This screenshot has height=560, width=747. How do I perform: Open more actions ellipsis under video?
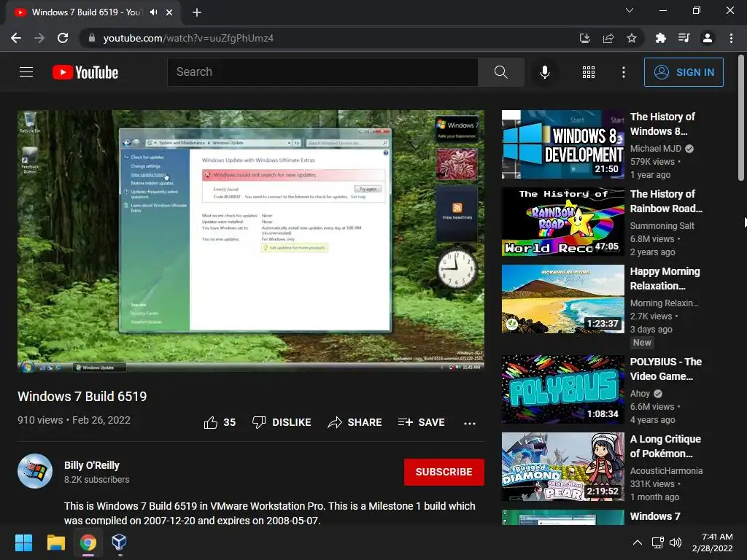[x=470, y=423]
